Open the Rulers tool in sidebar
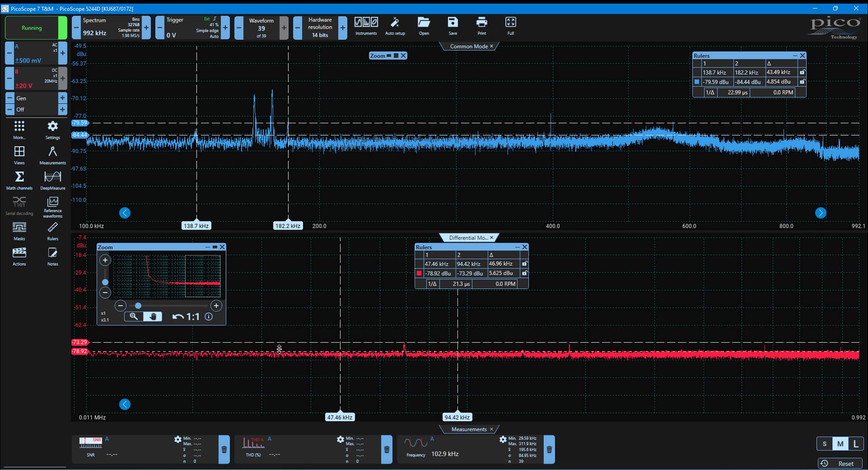The height and width of the screenshot is (470, 868). [52, 231]
